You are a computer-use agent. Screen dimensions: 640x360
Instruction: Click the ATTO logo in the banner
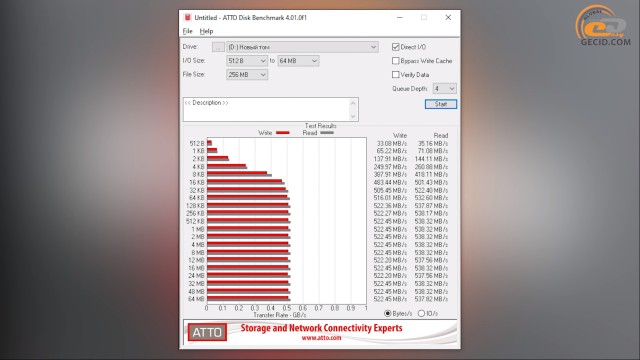point(207,332)
